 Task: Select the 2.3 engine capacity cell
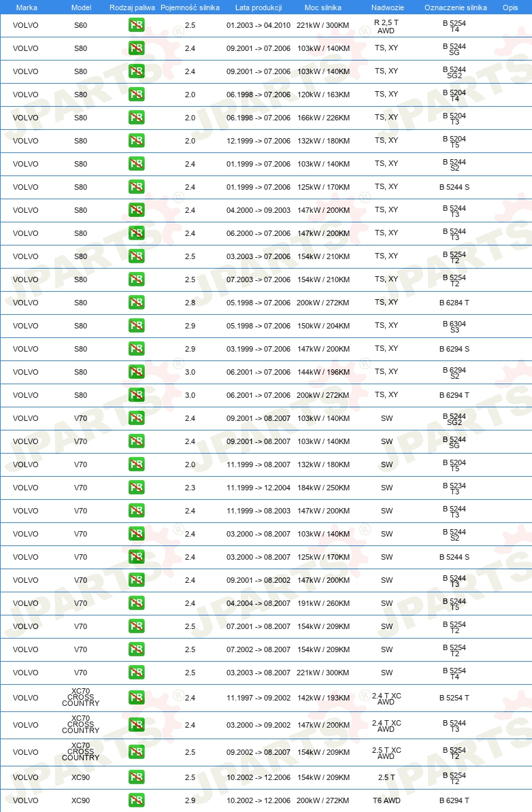[190, 488]
